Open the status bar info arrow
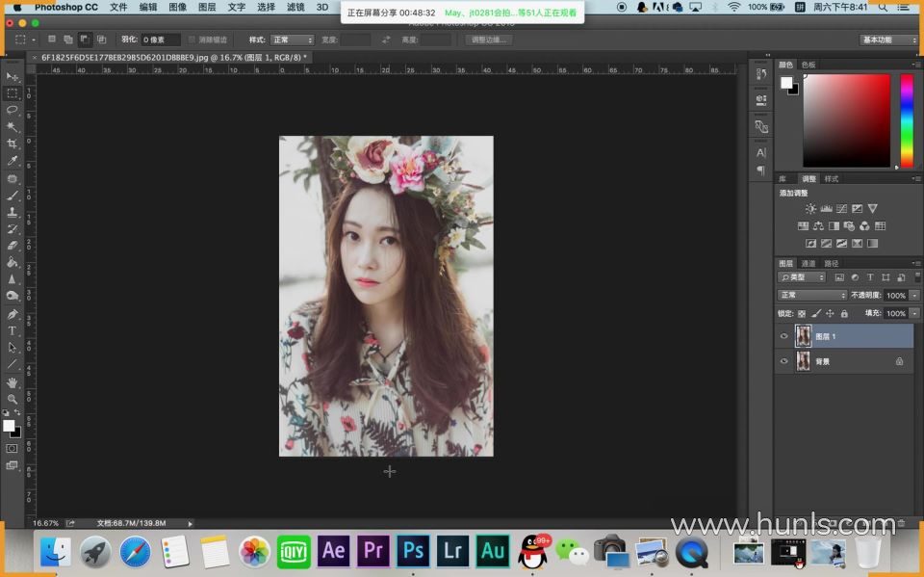 point(190,523)
